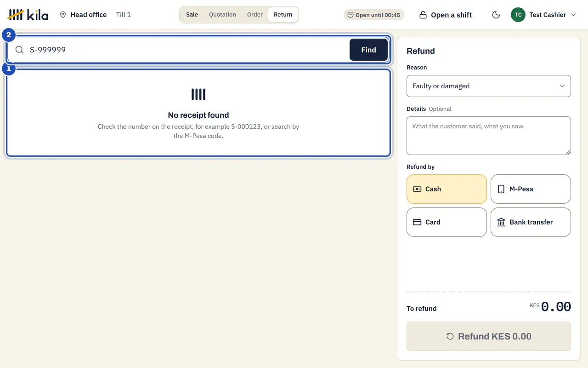This screenshot has width=588, height=368.
Task: Switch to the Sale tab
Action: [192, 15]
